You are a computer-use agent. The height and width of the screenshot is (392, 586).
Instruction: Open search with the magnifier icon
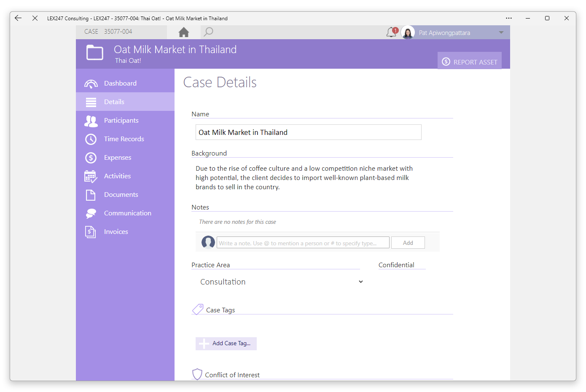[x=208, y=32]
